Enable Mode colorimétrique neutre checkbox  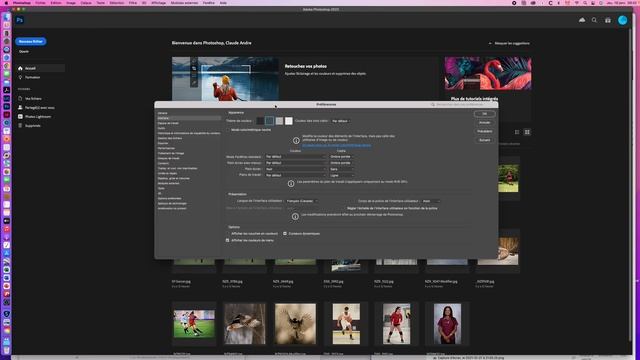[228, 130]
